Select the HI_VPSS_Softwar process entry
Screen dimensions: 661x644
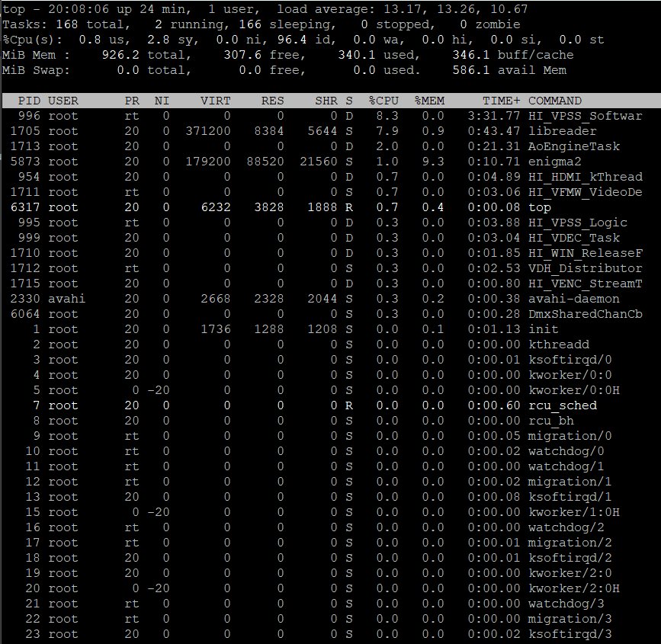click(585, 116)
